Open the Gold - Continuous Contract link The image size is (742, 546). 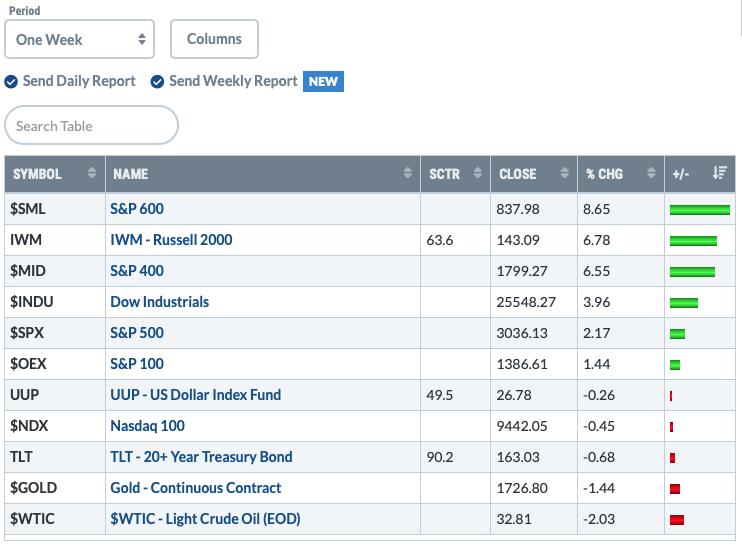click(195, 488)
